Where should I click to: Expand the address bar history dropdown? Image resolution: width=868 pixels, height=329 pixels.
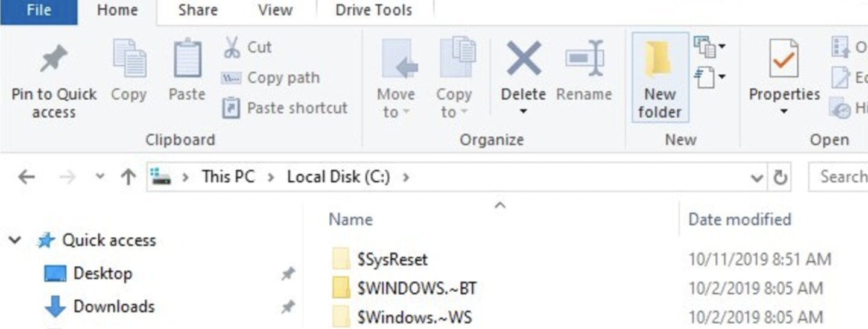(757, 177)
